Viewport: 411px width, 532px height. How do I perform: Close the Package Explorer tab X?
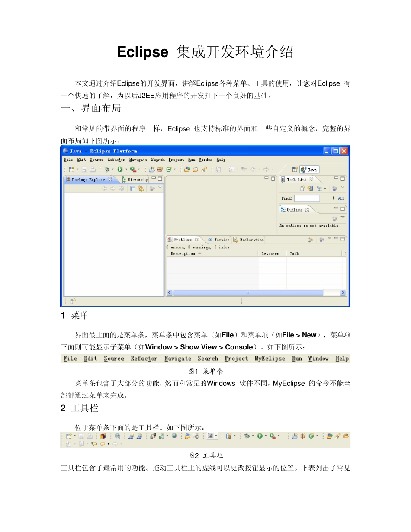(110, 179)
